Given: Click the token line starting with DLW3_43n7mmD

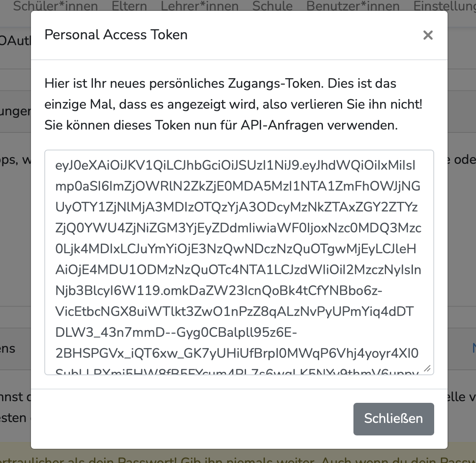Looking at the screenshot, I should point(176,333).
